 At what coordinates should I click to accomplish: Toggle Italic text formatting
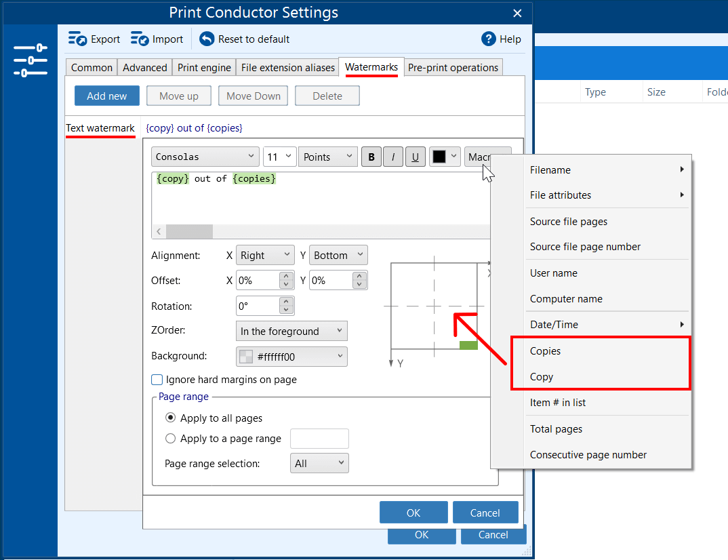click(x=393, y=157)
